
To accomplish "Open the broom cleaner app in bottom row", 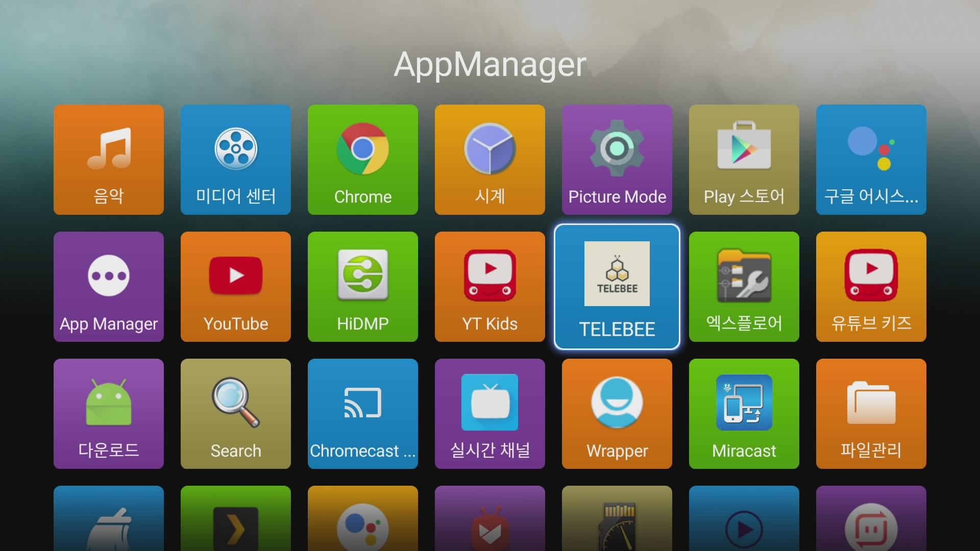I will click(109, 518).
